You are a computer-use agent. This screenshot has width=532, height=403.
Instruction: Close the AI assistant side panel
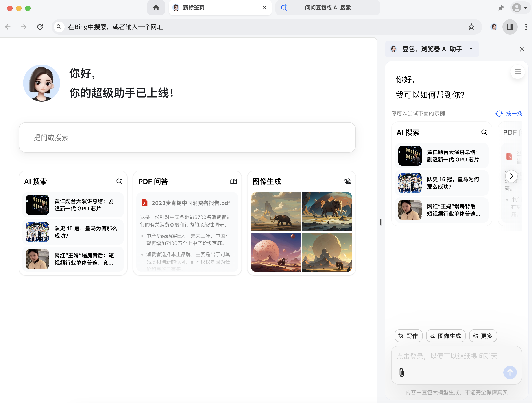[522, 49]
